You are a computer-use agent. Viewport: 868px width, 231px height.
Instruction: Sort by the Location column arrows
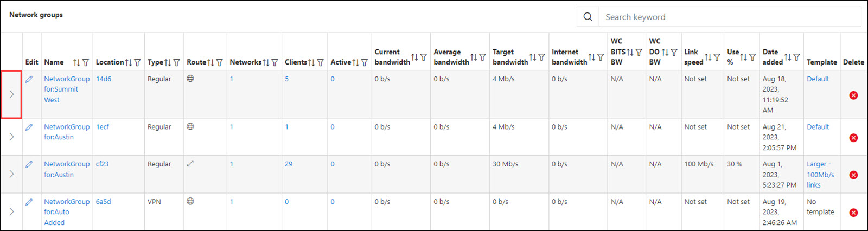tap(129, 63)
